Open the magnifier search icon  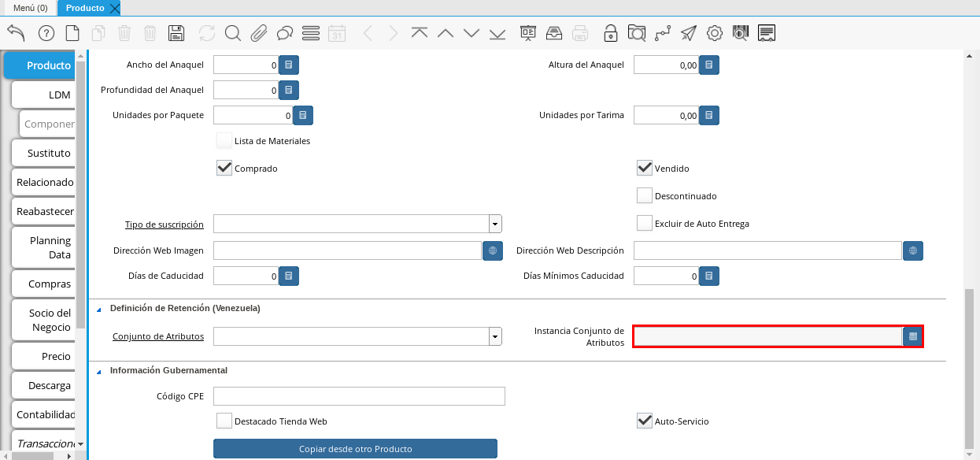[x=232, y=33]
